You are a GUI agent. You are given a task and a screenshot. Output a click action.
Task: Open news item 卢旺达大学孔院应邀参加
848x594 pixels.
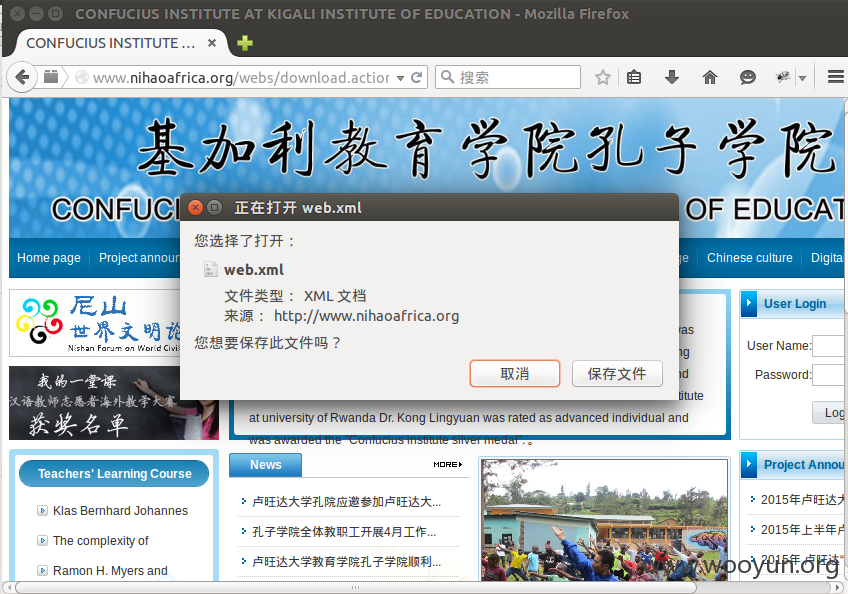click(347, 501)
